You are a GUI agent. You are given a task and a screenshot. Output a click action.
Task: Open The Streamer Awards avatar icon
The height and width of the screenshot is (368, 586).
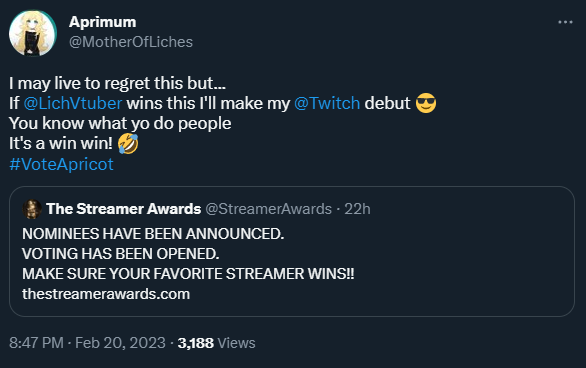[32, 209]
